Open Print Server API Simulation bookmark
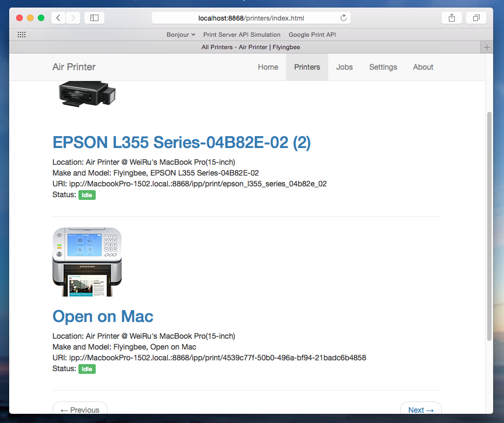The height and width of the screenshot is (423, 504). coord(242,35)
